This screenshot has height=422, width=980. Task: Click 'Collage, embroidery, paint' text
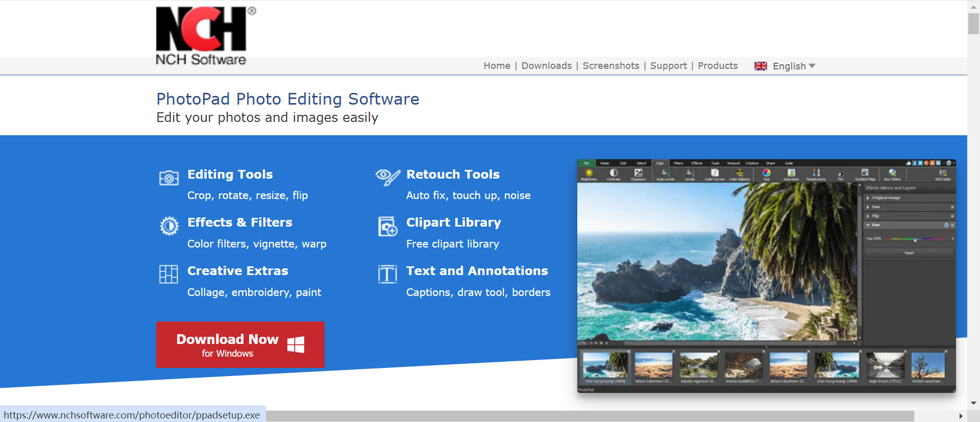254,292
